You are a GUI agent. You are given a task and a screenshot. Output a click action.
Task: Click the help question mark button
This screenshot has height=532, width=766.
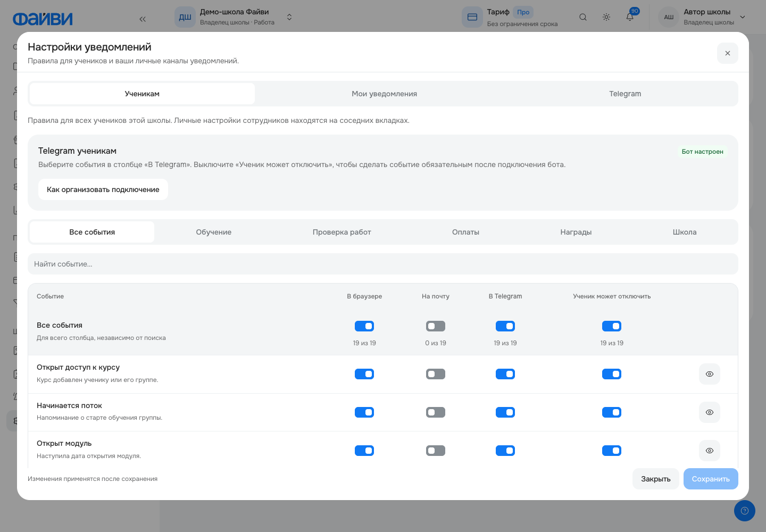coord(745,511)
